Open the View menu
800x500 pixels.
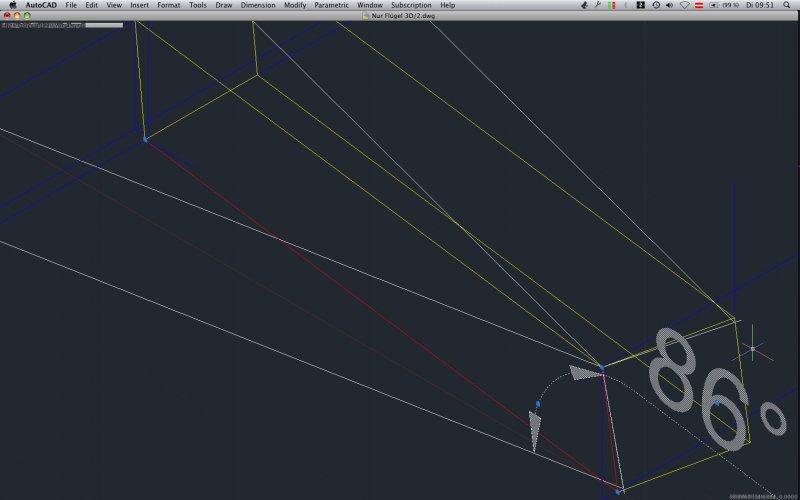click(114, 5)
